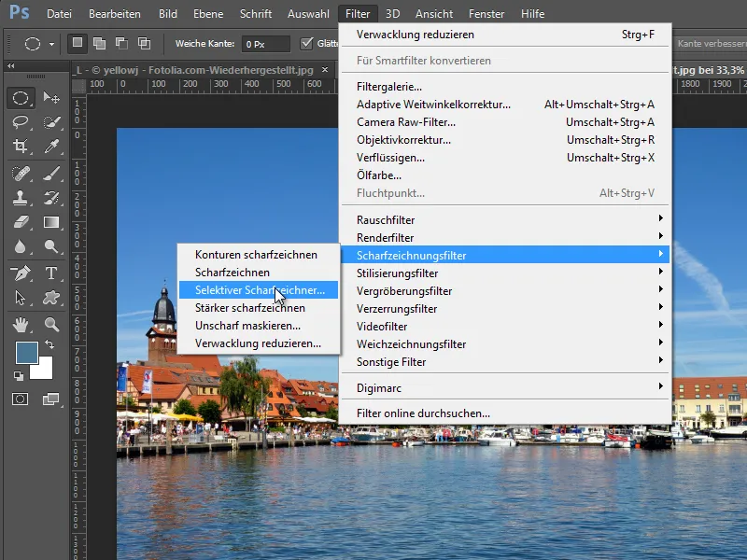Select the Lasso tool
The height and width of the screenshot is (560, 747).
pyautogui.click(x=20, y=122)
